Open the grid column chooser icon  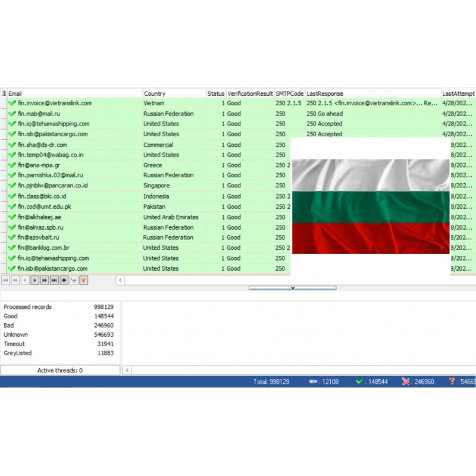coord(4,93)
